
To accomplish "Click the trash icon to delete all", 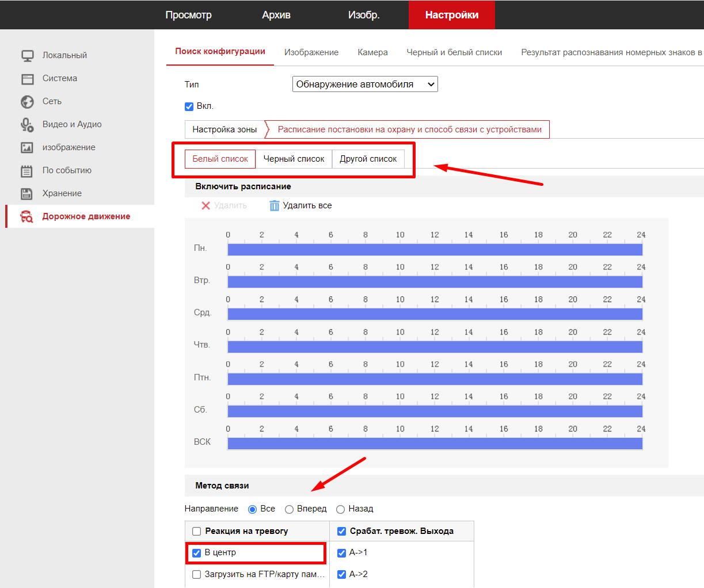I will [275, 205].
